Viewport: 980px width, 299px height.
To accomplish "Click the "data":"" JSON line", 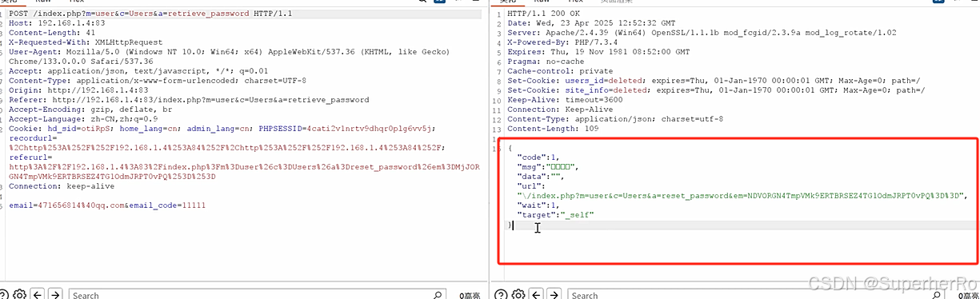I will (x=540, y=176).
